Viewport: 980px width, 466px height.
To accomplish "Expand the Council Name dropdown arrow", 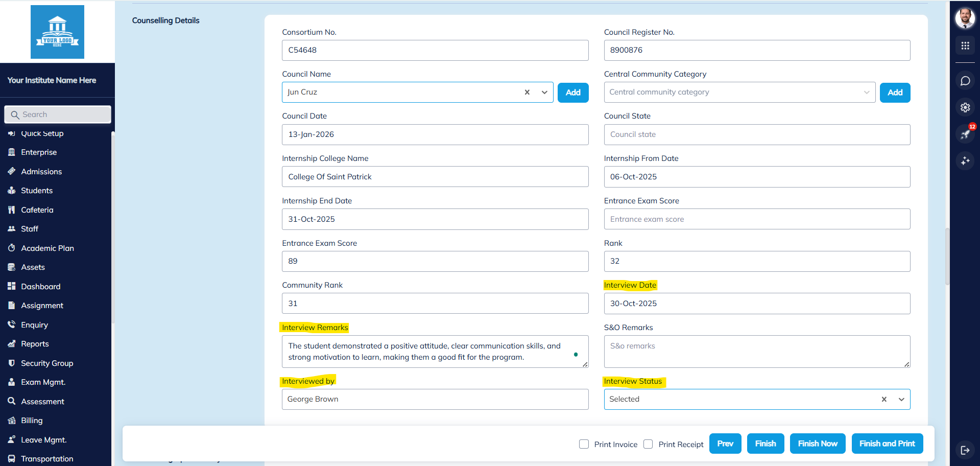I will point(544,92).
